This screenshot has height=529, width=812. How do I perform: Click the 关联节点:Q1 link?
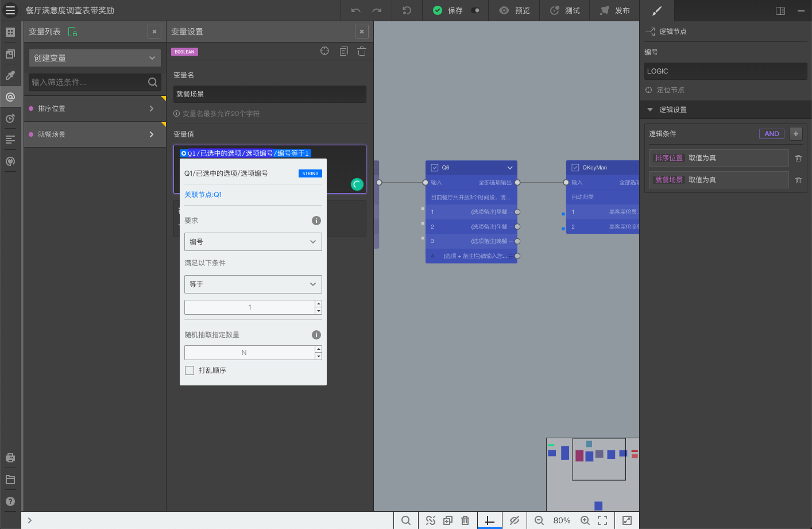pyautogui.click(x=203, y=195)
